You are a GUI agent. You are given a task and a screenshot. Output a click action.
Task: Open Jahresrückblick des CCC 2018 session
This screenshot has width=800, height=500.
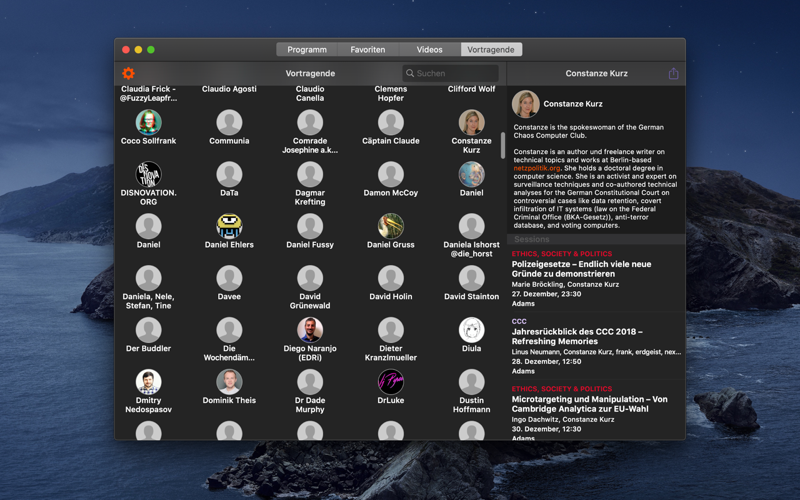(x=596, y=346)
